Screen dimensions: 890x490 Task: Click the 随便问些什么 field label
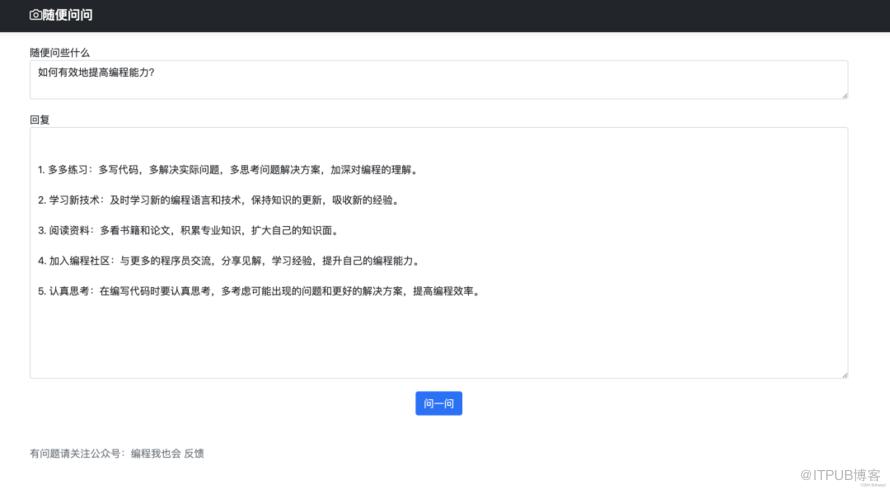tap(60, 52)
